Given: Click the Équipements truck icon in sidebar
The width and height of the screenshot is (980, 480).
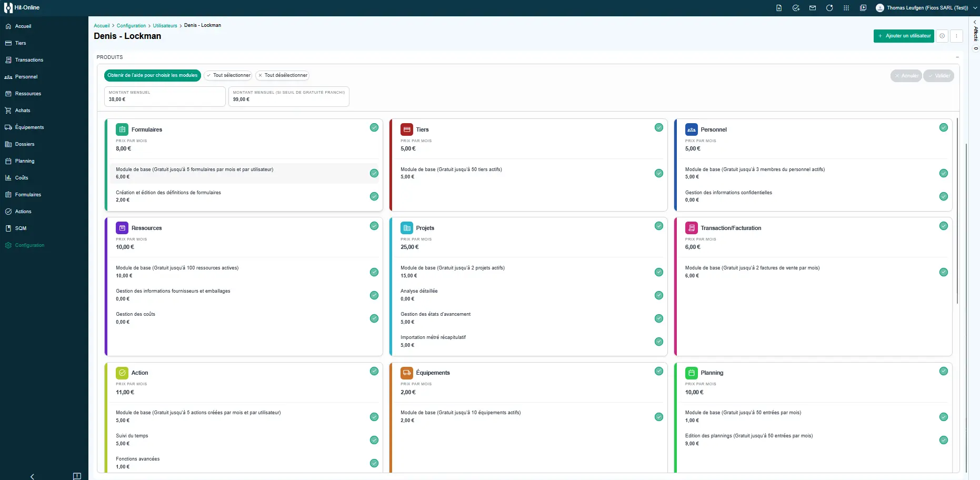Looking at the screenshot, I should (8, 127).
